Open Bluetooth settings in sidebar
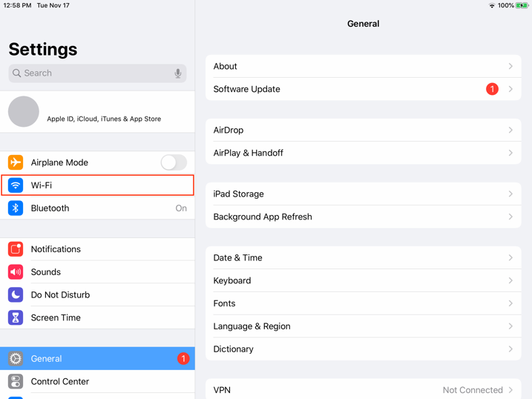This screenshot has width=532, height=399. [97, 208]
